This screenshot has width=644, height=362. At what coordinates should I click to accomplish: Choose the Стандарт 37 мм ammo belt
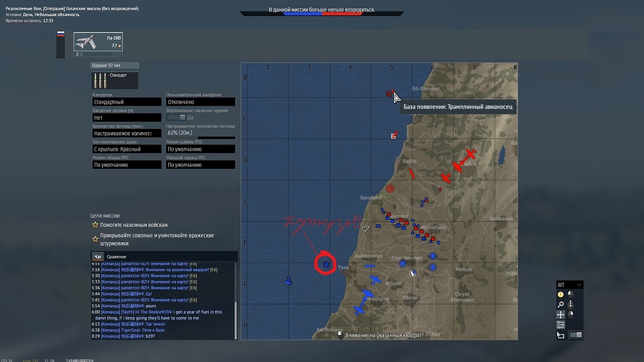pos(115,80)
